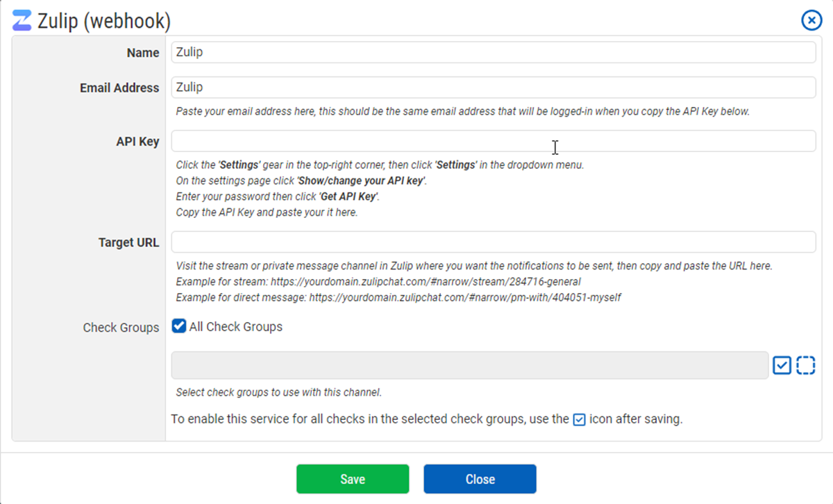833x504 pixels.
Task: Click the 'All Check Groups' label text
Action: click(x=235, y=327)
